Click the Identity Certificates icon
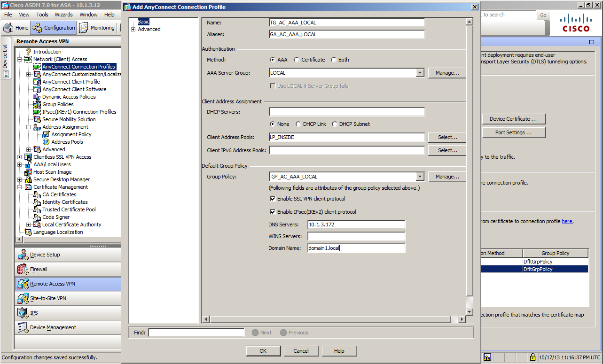Image resolution: width=603 pixels, height=364 pixels. coord(37,202)
